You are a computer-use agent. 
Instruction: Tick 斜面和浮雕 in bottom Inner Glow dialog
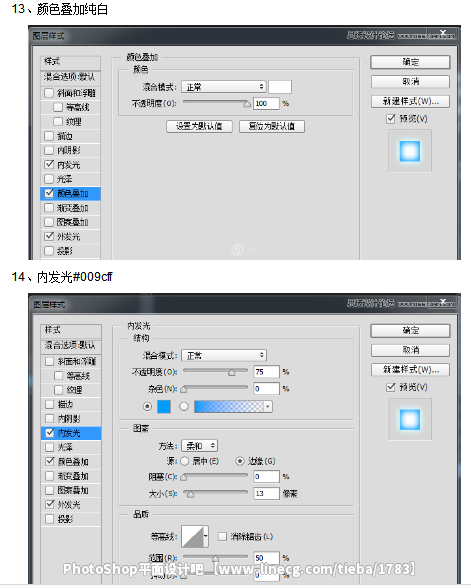click(x=50, y=361)
